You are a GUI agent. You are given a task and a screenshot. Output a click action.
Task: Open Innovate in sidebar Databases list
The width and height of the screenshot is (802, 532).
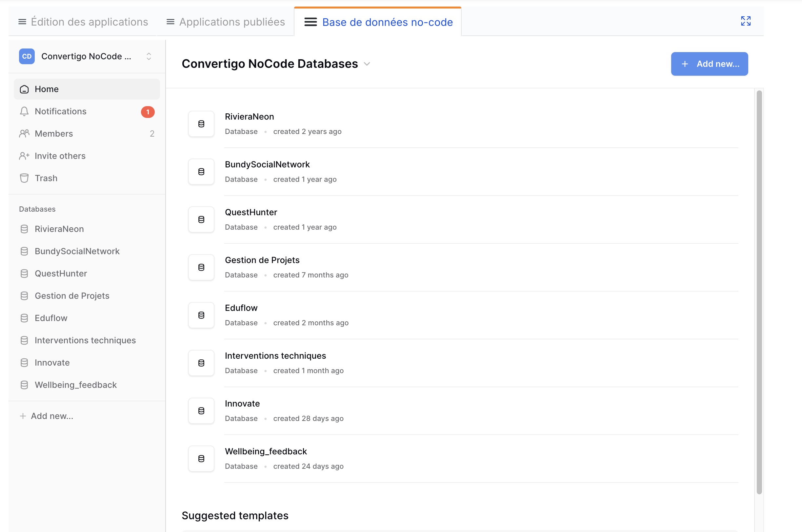pos(87,363)
